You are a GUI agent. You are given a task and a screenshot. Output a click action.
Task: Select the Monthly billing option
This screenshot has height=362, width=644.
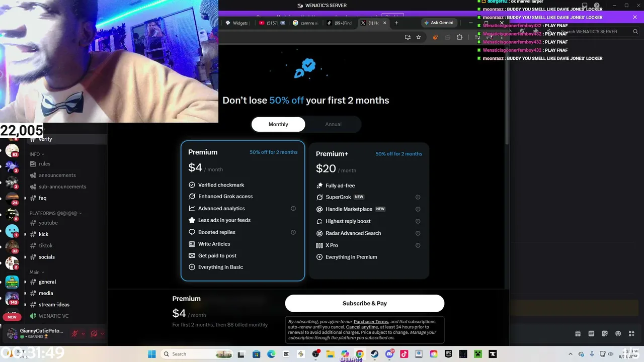pos(278,124)
